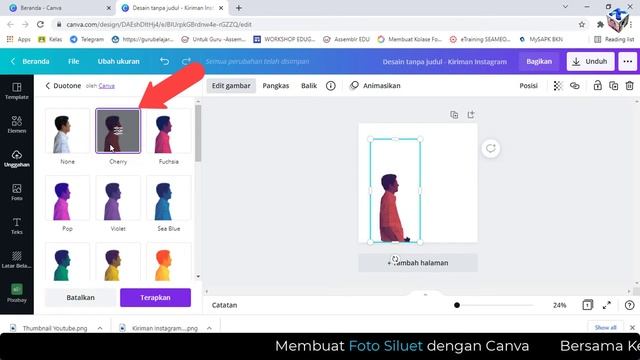The width and height of the screenshot is (640, 360).
Task: Click Pangkas crop option
Action: [276, 86]
